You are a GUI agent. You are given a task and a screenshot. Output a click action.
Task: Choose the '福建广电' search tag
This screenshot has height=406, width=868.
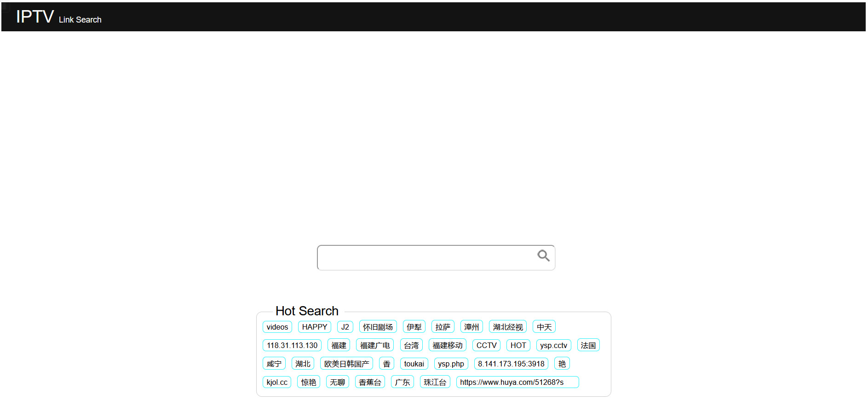point(374,345)
